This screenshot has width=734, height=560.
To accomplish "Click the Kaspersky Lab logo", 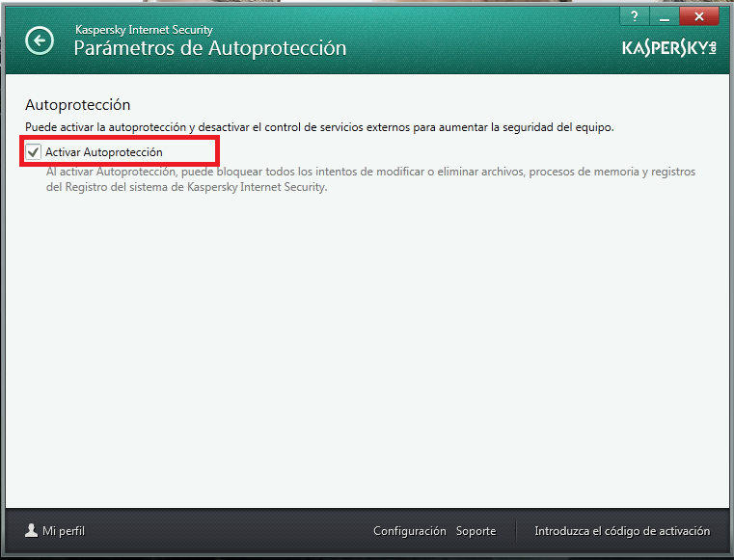I will pyautogui.click(x=669, y=48).
